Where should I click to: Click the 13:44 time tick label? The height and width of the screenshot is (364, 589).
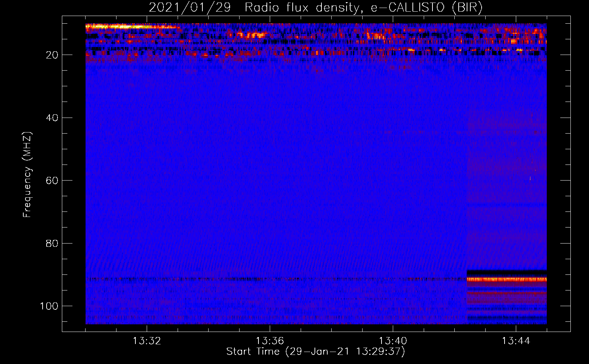point(516,341)
